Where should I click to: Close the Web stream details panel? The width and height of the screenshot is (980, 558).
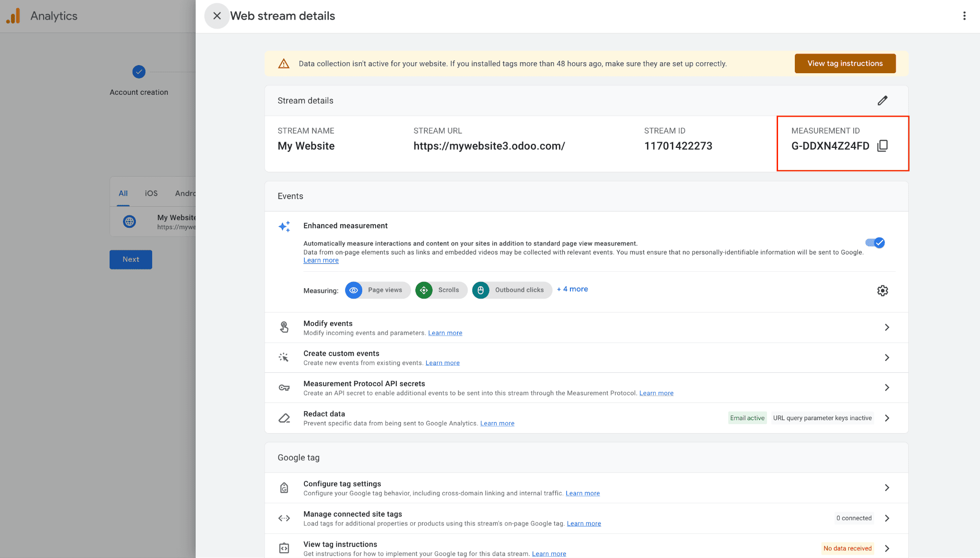(217, 16)
